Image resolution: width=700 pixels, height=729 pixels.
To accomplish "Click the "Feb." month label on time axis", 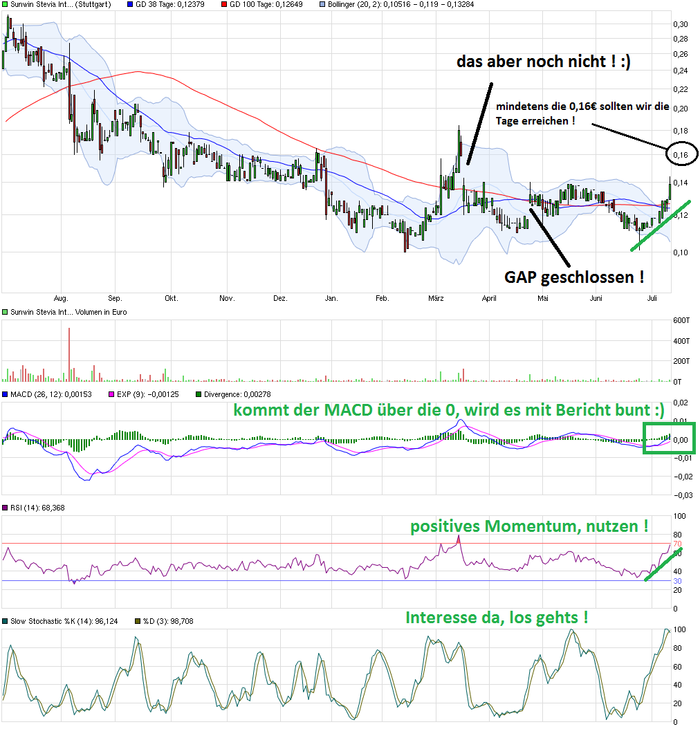I will point(382,299).
